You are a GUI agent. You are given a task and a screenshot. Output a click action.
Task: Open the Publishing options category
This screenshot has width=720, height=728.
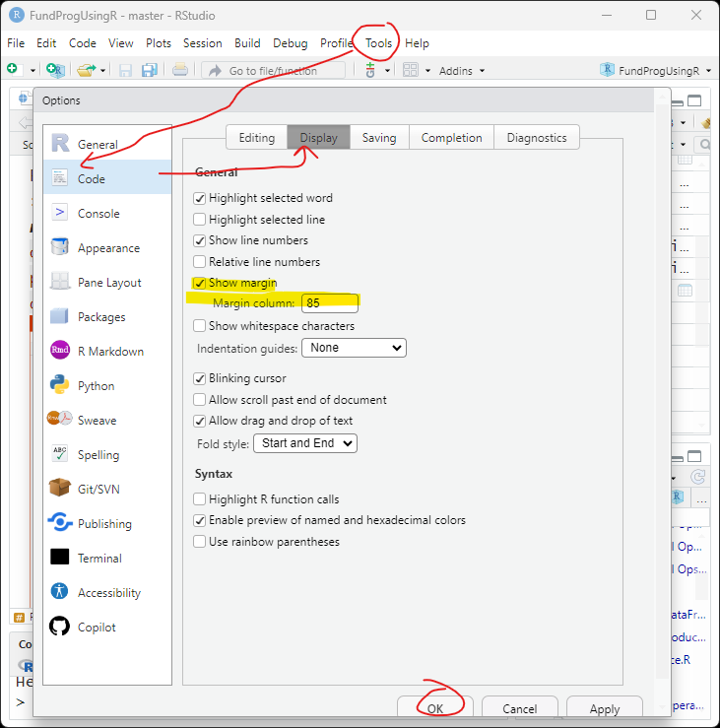click(x=107, y=523)
